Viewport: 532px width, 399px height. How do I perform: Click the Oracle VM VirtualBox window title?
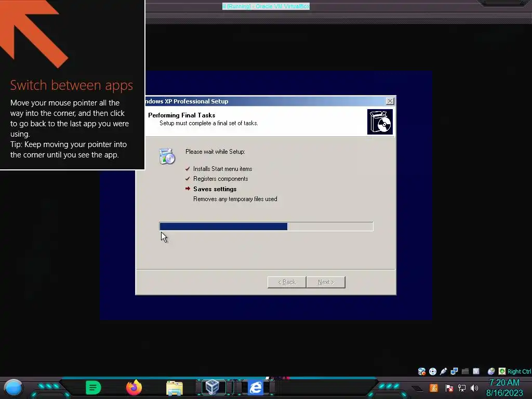(x=266, y=6)
